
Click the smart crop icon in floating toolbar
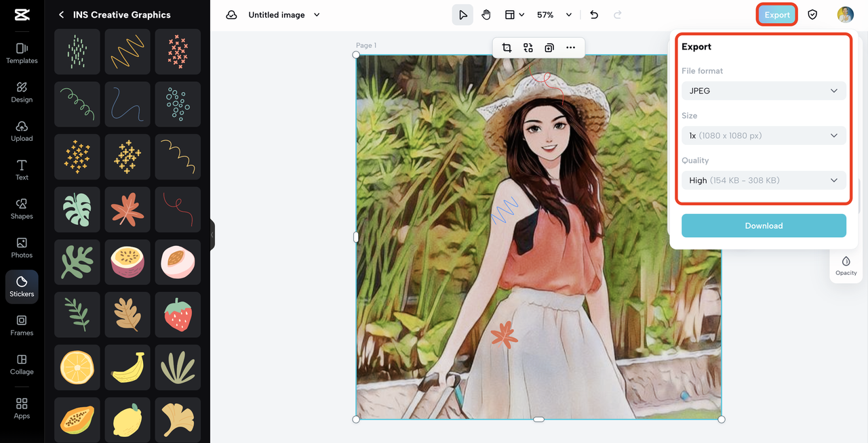point(528,47)
